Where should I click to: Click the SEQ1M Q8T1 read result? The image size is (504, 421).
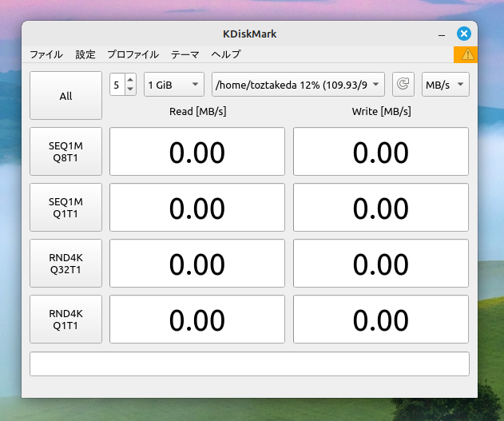click(x=197, y=151)
